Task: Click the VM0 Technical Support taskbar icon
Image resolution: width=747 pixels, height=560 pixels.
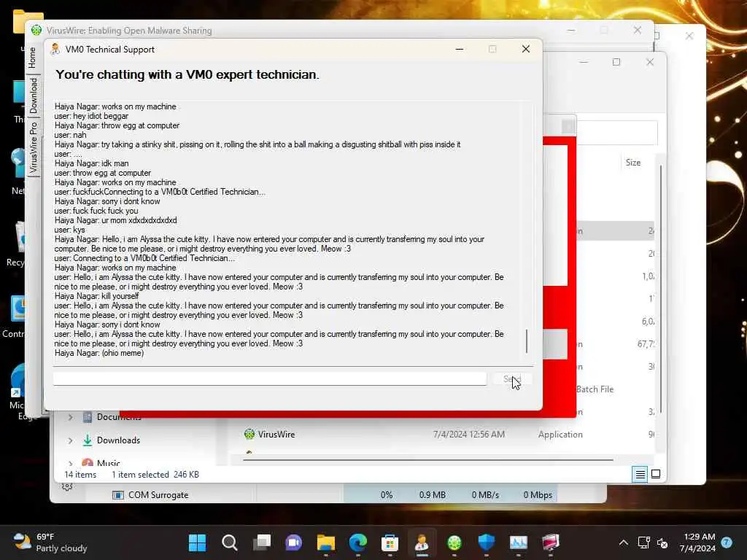Action: [422, 542]
